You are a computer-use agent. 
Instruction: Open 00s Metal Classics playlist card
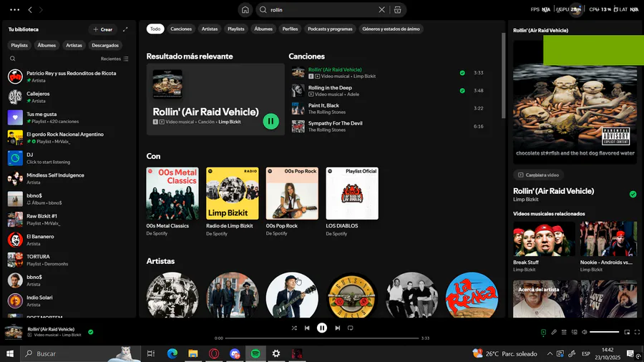point(172,202)
